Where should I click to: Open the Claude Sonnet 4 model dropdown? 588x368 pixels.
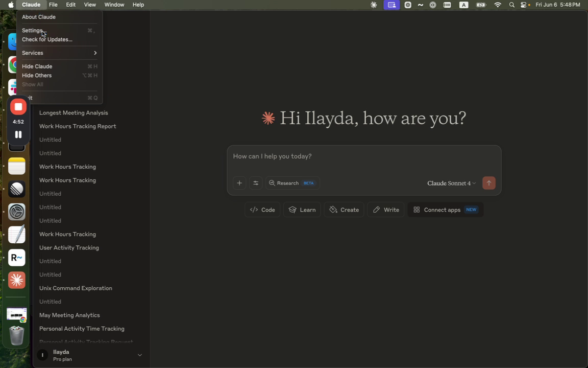(451, 183)
